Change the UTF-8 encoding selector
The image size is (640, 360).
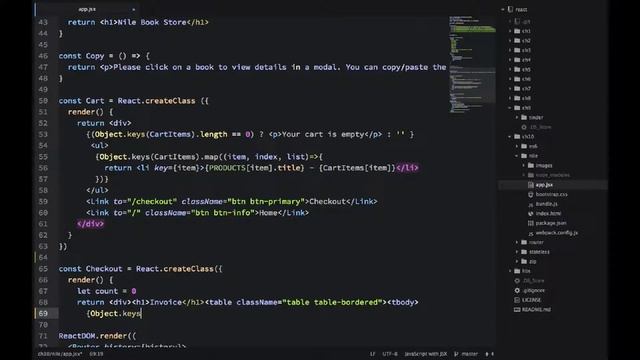[x=390, y=354]
